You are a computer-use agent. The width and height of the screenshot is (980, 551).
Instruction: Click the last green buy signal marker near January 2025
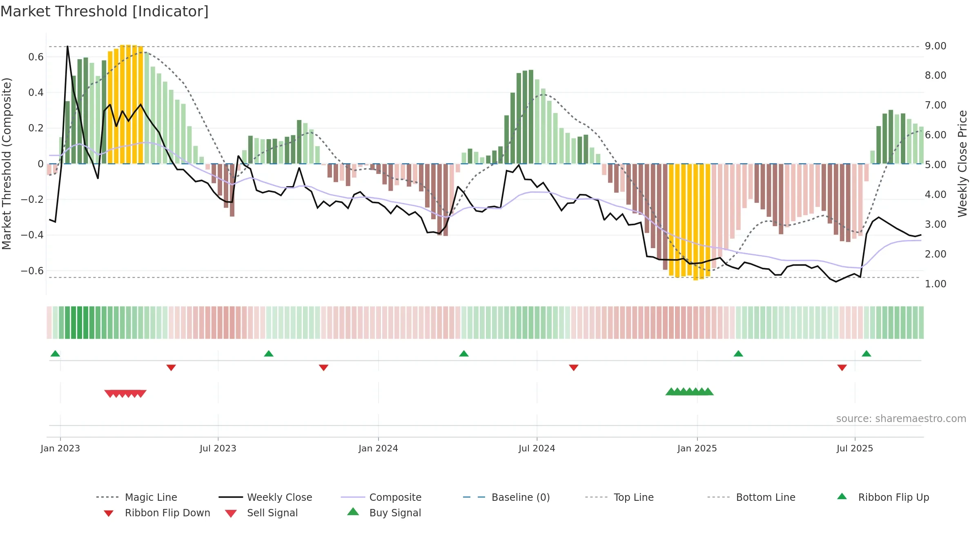pos(708,391)
